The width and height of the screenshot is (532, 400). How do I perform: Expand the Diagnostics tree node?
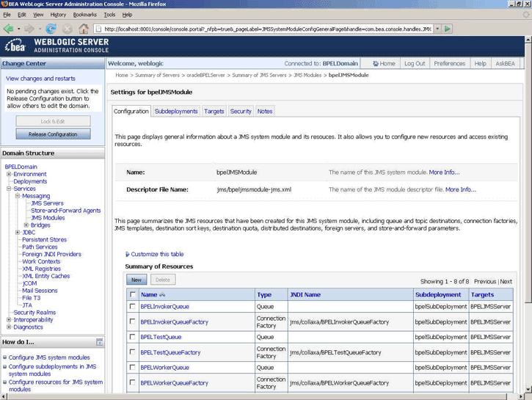(9, 327)
